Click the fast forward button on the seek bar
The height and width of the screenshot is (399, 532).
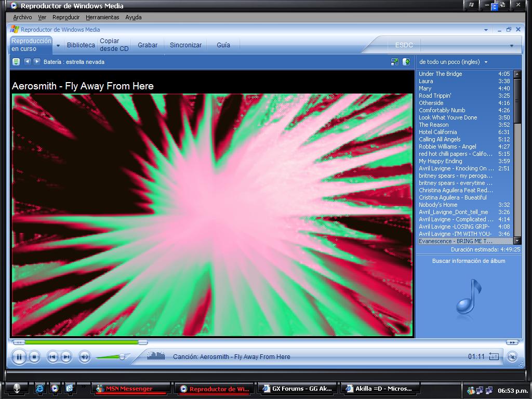512,342
